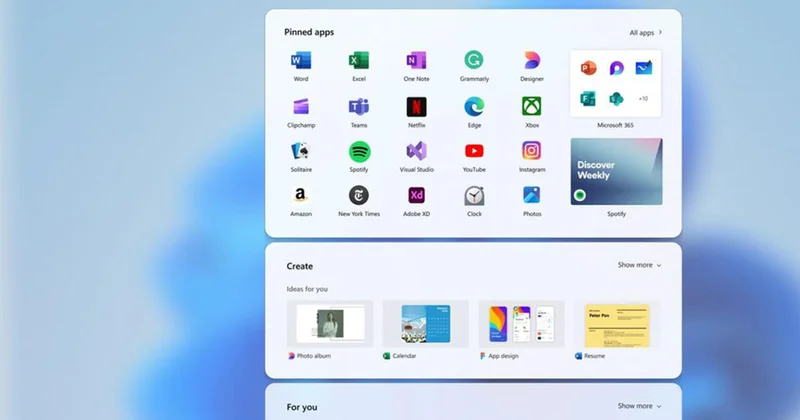Viewport: 800px width, 420px height.
Task: Launch the Amazon app
Action: [301, 195]
